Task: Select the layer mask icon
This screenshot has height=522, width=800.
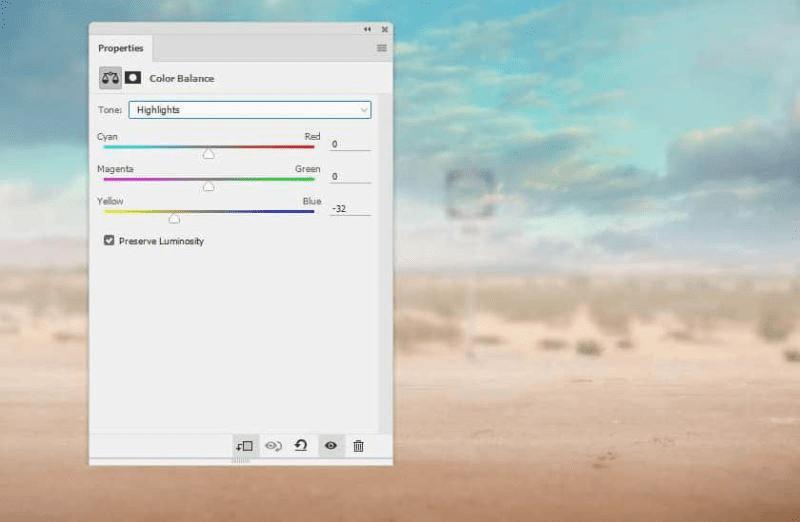Action: [x=133, y=78]
